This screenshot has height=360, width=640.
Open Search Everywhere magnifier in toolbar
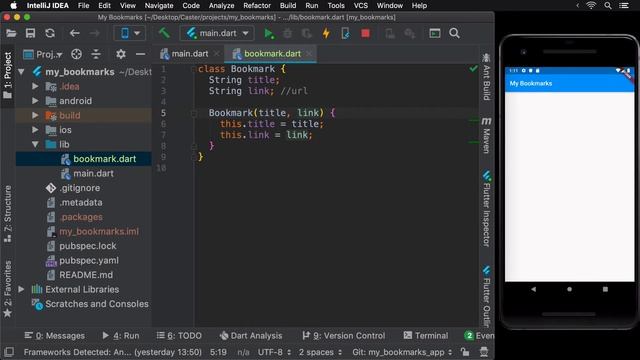(x=454, y=33)
